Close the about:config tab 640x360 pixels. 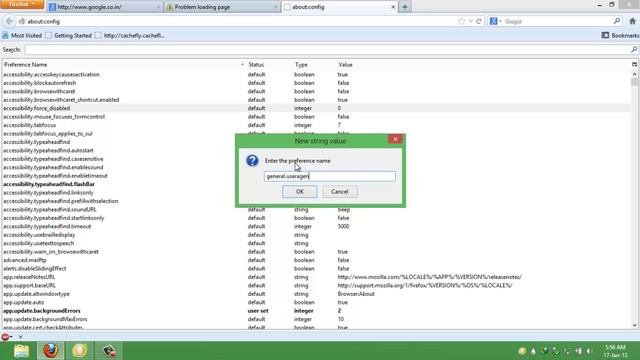coord(393,7)
